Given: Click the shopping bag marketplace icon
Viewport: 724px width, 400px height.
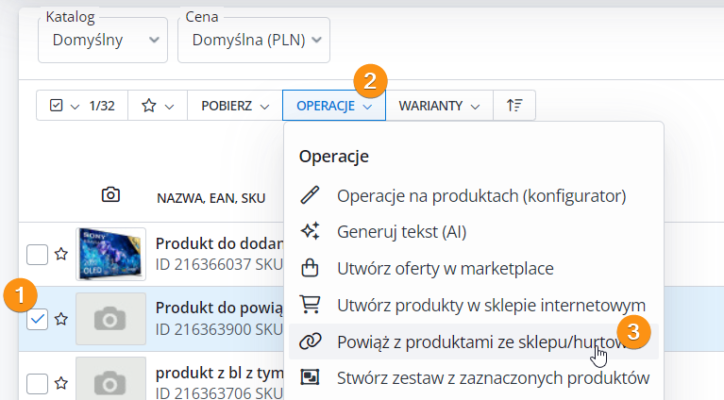Looking at the screenshot, I should pyautogui.click(x=310, y=268).
